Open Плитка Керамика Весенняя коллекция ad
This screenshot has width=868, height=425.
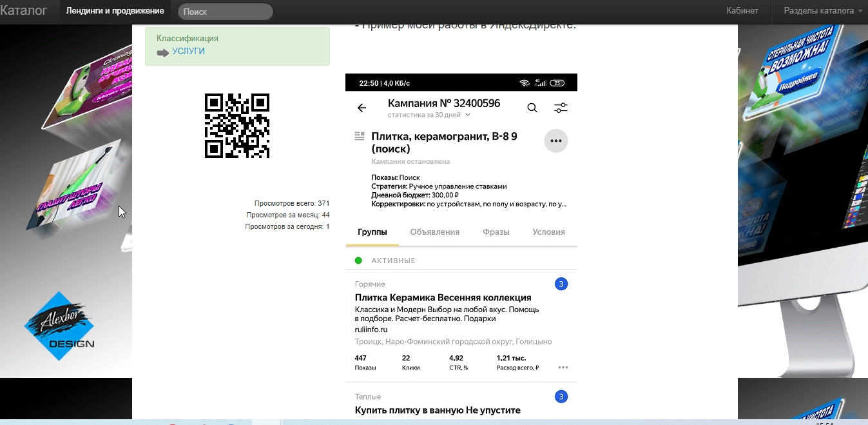coord(443,298)
